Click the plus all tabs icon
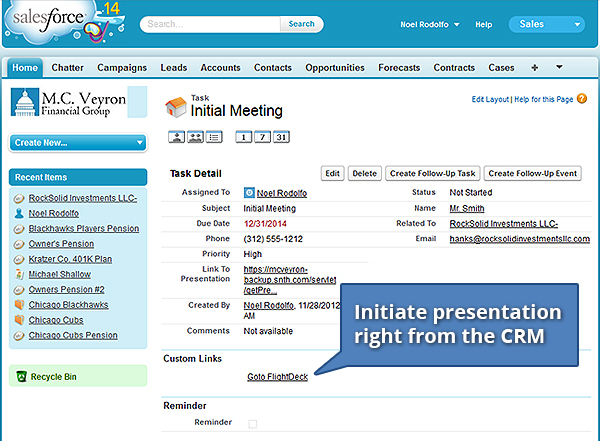This screenshot has width=600, height=441. point(535,68)
